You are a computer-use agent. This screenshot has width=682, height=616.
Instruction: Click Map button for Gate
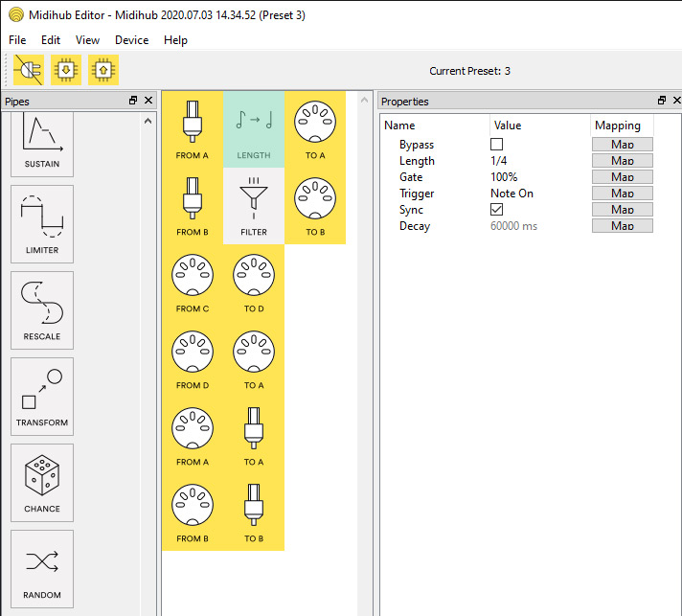(622, 177)
